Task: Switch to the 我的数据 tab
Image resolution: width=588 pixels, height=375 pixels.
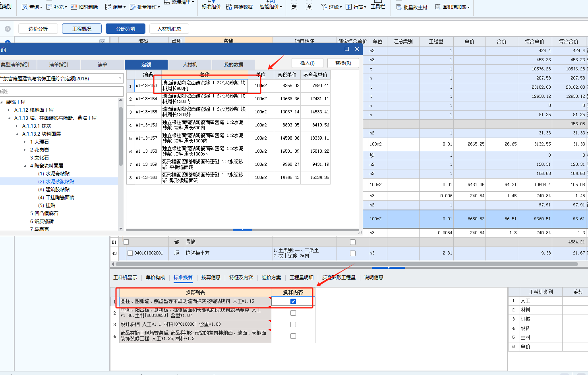Action: (x=233, y=64)
